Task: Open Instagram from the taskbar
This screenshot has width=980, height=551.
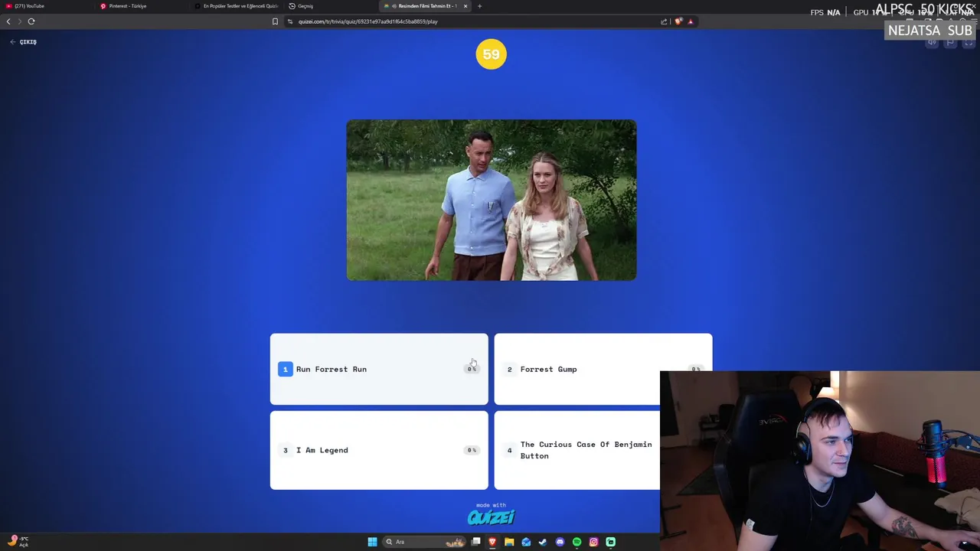Action: pos(593,542)
